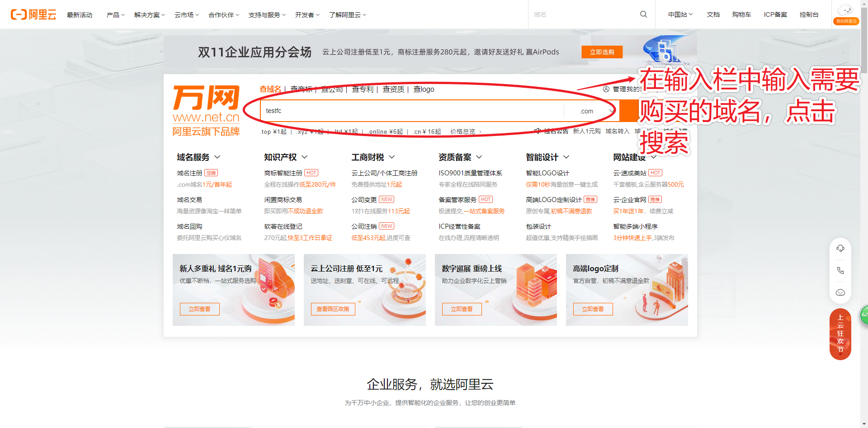
Task: Open the ICP经营性备案 link
Action: [459, 226]
